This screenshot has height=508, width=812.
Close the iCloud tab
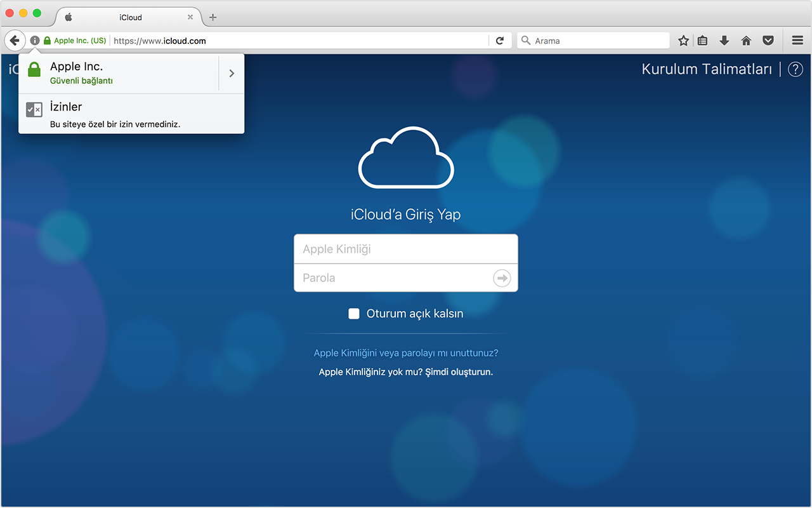tap(190, 17)
